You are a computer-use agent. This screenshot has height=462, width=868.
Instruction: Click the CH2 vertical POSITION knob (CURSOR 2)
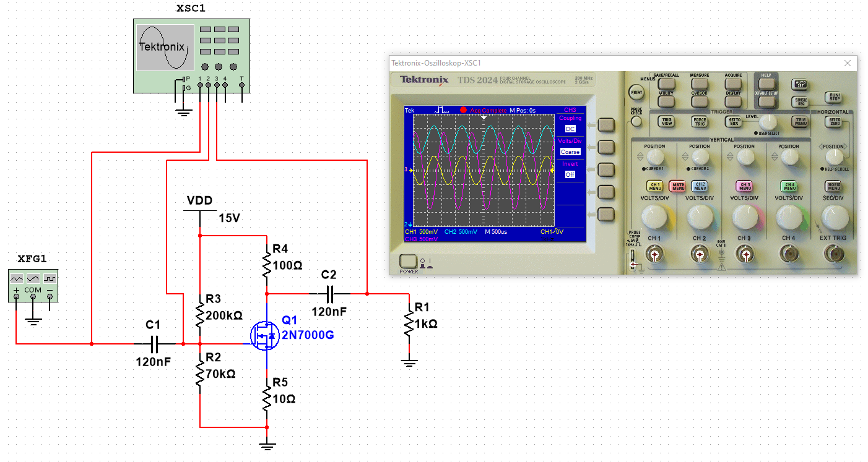pos(700,156)
